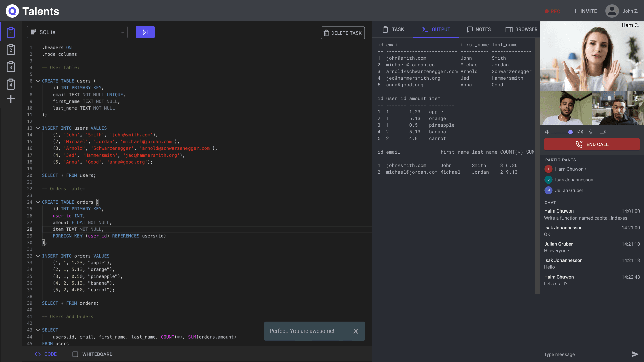
Task: Click the WHITEBOARD toggle tab
Action: [x=93, y=354]
